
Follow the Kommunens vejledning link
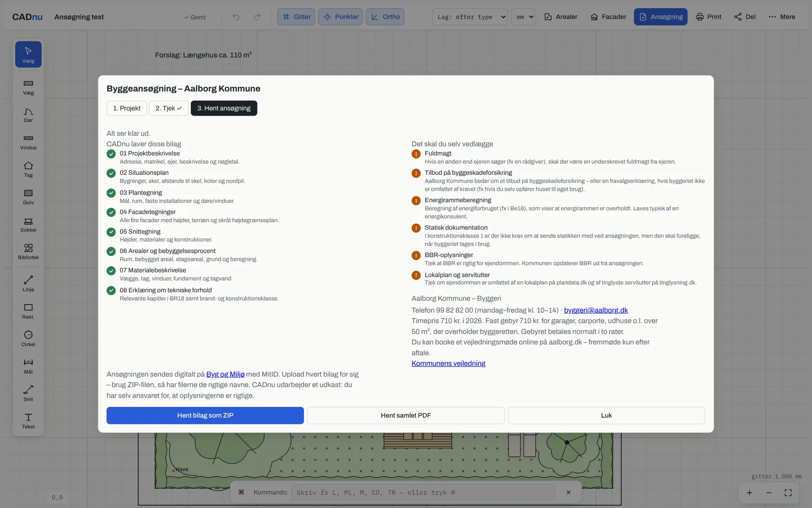(x=448, y=364)
